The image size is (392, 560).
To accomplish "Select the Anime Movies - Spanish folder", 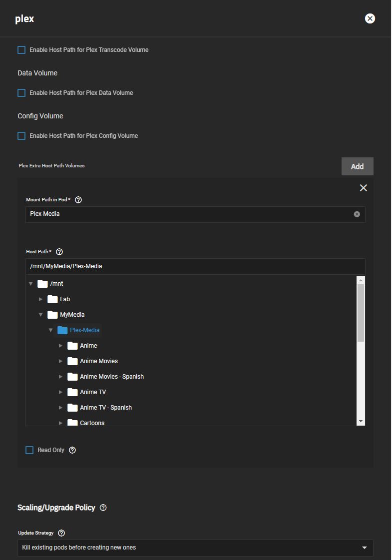I will [111, 377].
